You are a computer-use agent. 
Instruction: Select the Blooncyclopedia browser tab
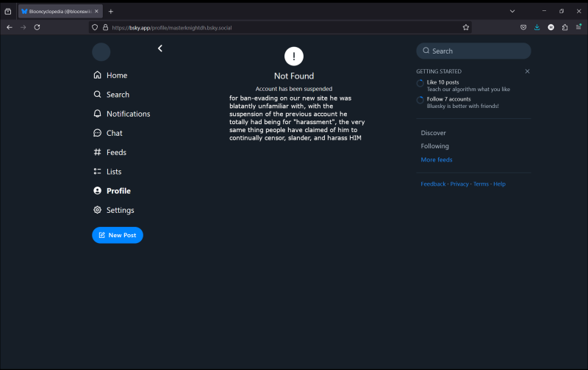[60, 11]
